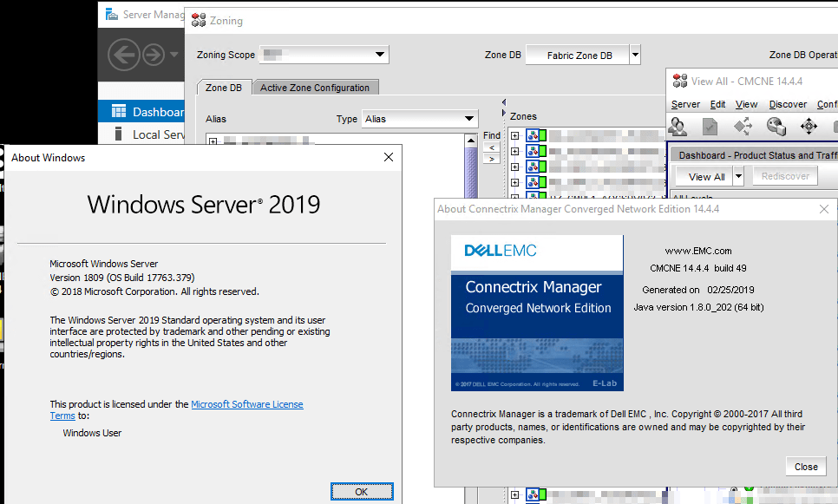Viewport: 838px width, 504px height.
Task: Click the third zone icon in Zones tree
Action: point(536,167)
